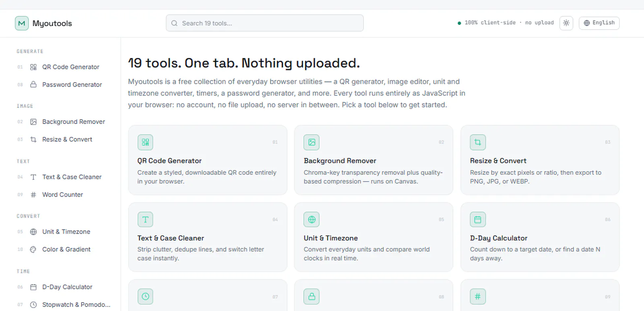Click the GENERATE sidebar section label
The width and height of the screenshot is (644, 311).
[30, 51]
